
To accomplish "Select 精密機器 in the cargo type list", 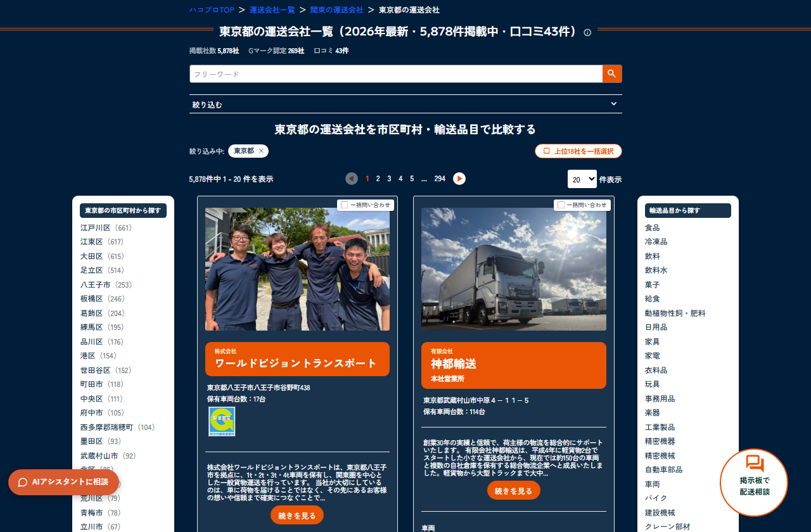I will [x=660, y=441].
